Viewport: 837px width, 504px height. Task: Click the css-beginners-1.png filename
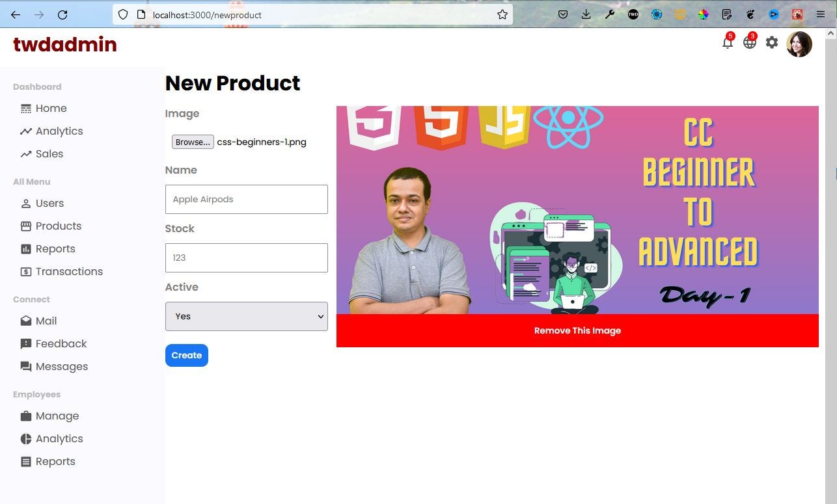coord(262,142)
